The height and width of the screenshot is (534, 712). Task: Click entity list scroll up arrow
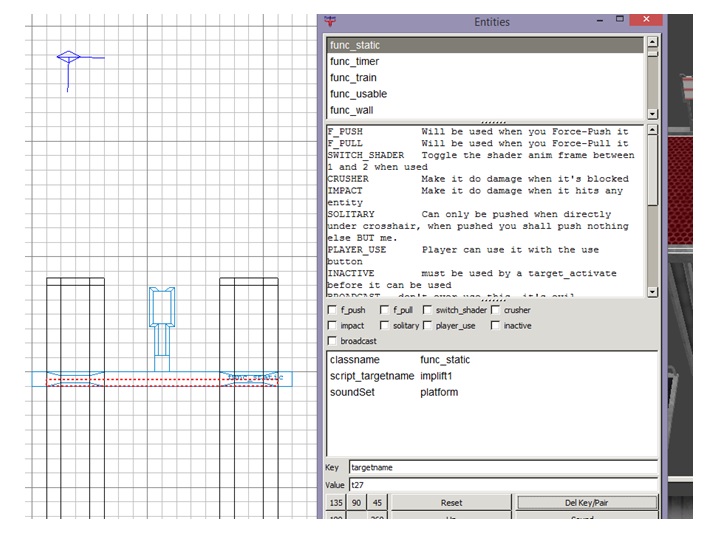[x=652, y=42]
